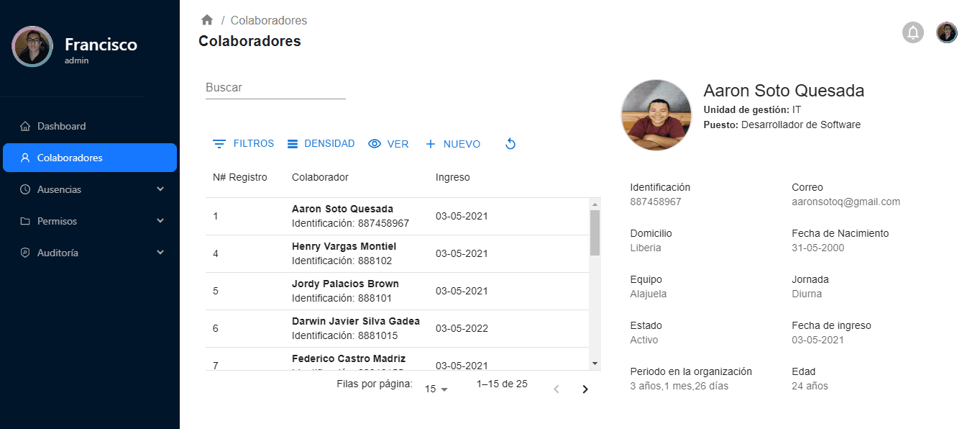The width and height of the screenshot is (980, 429).
Task: Expand the Ausencias submenu chevron
Action: click(x=160, y=189)
